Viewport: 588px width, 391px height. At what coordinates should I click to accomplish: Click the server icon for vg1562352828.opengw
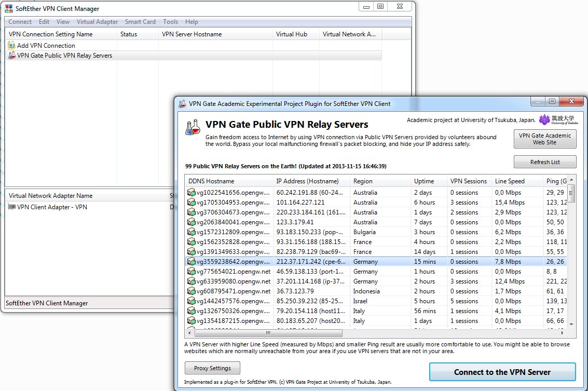point(192,241)
